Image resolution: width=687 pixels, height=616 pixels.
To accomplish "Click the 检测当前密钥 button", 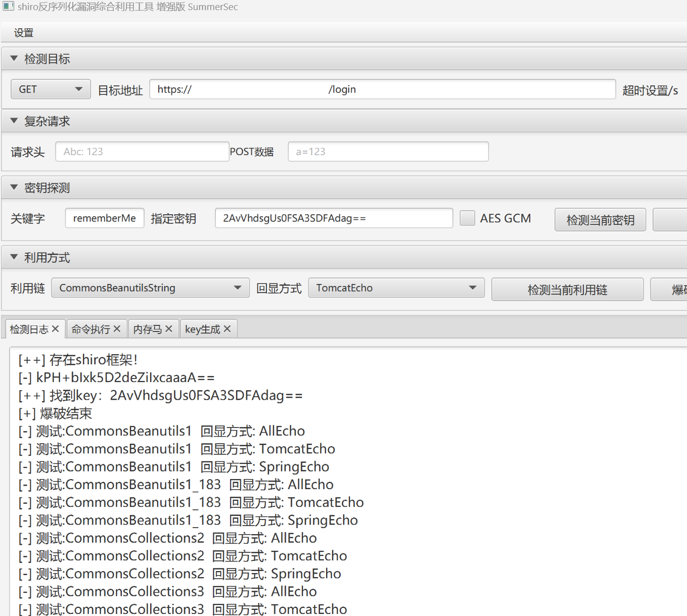I will (600, 220).
